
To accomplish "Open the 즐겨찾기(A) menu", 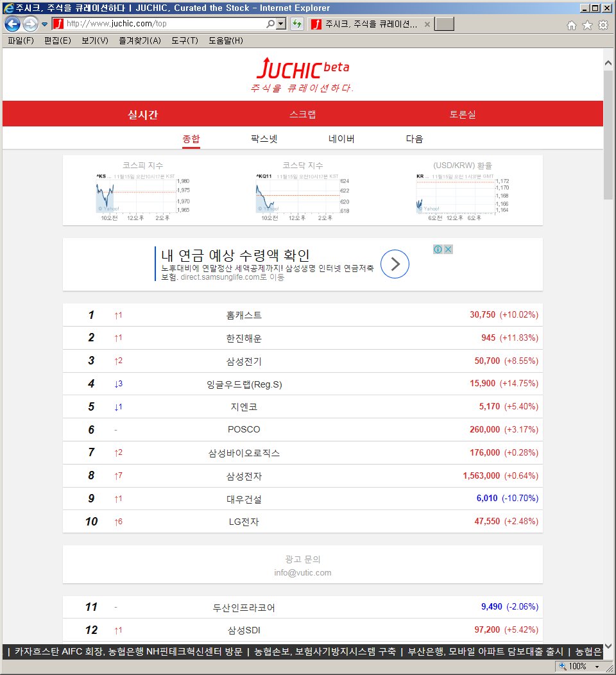I will pos(139,40).
